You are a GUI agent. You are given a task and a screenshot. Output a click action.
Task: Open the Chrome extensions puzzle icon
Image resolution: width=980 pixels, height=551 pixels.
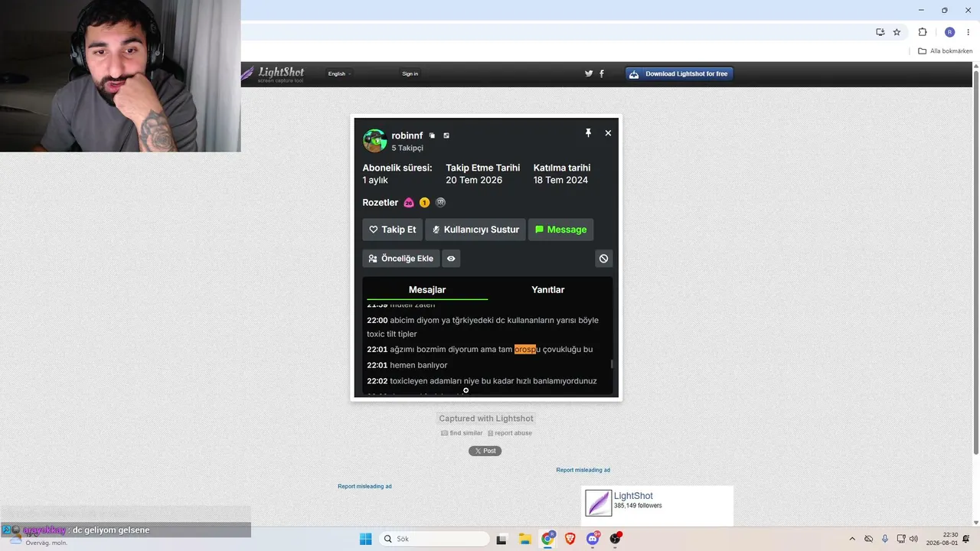click(923, 32)
